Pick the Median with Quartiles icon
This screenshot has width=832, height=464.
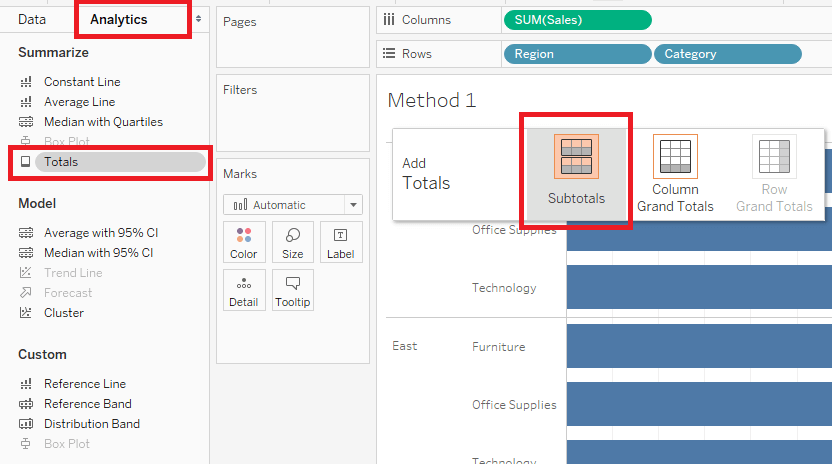(26, 122)
